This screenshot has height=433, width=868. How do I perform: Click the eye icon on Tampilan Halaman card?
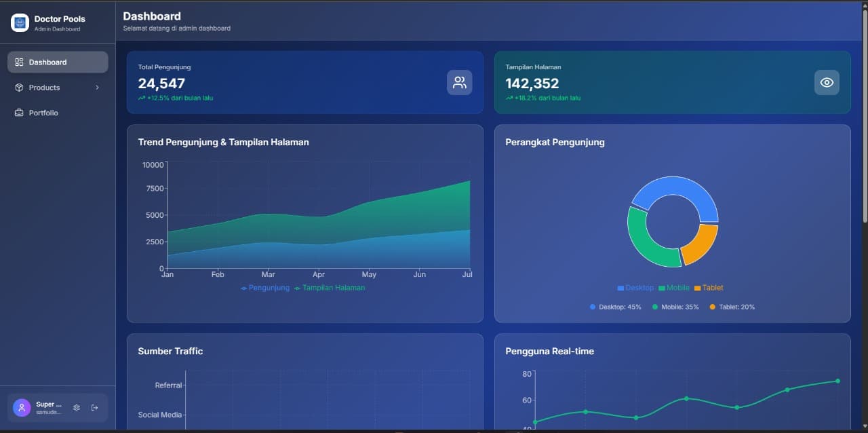[x=827, y=82]
